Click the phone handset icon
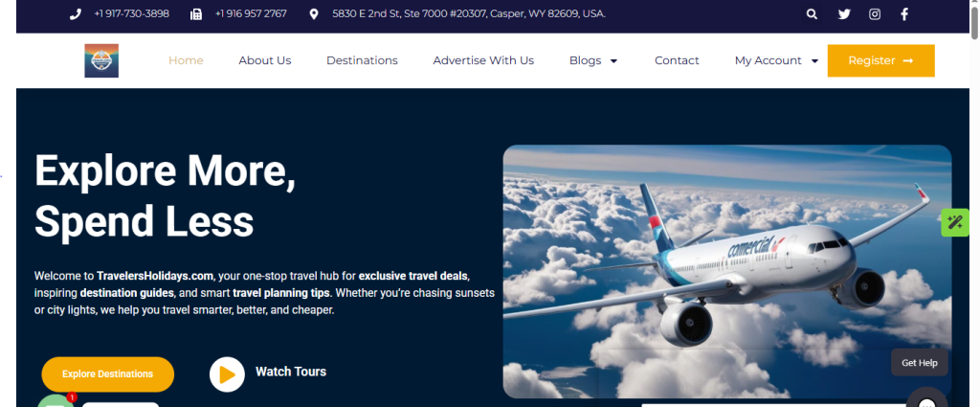 75,13
